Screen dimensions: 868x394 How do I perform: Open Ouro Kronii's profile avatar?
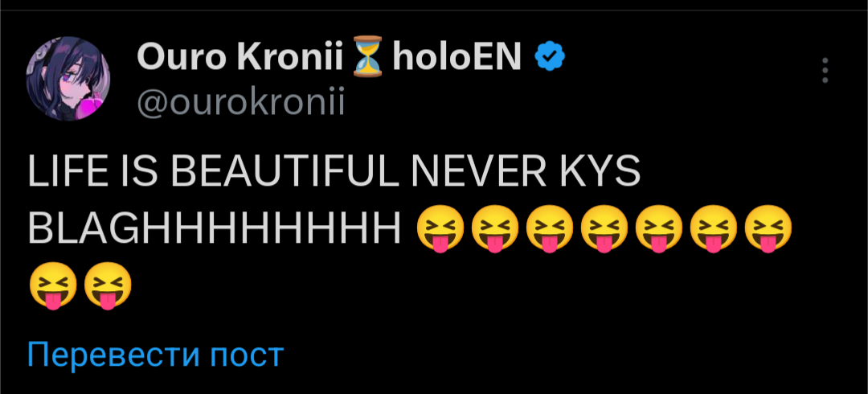(x=68, y=78)
